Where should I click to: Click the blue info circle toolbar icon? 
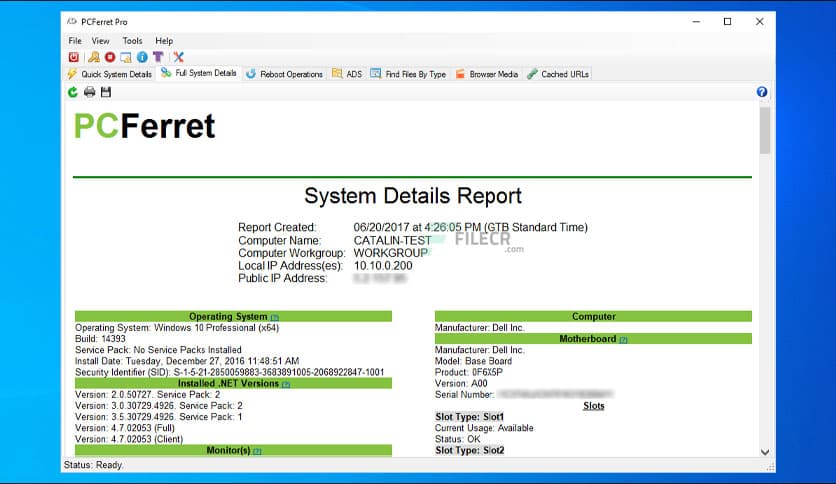[142, 57]
